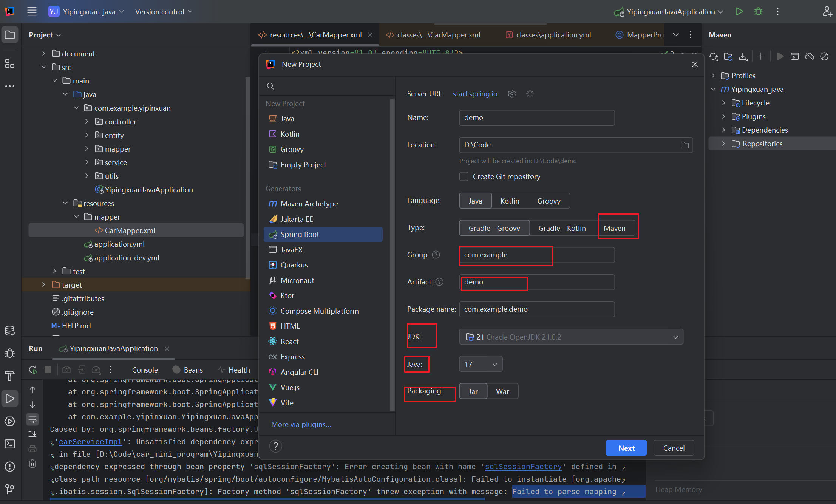Open the Java version dropdown
836x504 pixels.
(x=481, y=364)
